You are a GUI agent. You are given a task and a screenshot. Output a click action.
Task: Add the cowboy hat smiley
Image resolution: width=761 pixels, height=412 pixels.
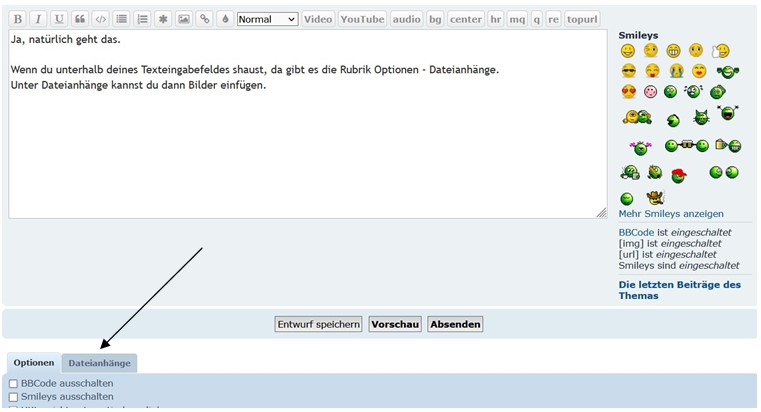[655, 198]
